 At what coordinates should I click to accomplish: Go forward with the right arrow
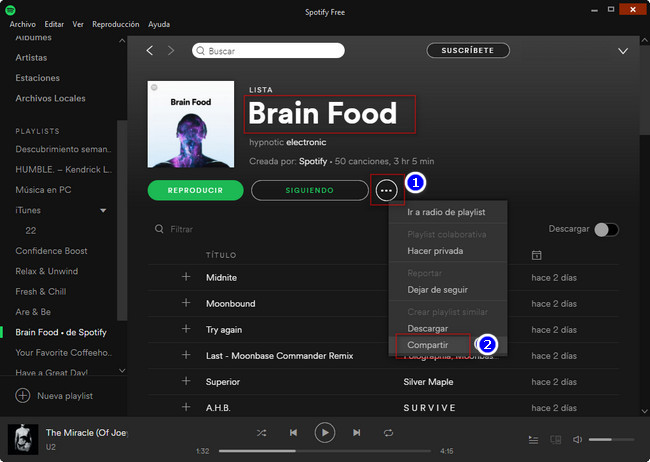click(x=171, y=51)
